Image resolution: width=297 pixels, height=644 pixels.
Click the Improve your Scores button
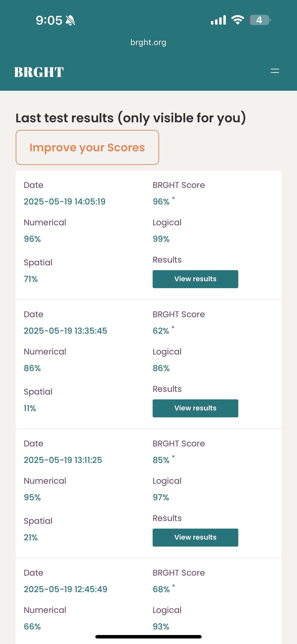(87, 147)
